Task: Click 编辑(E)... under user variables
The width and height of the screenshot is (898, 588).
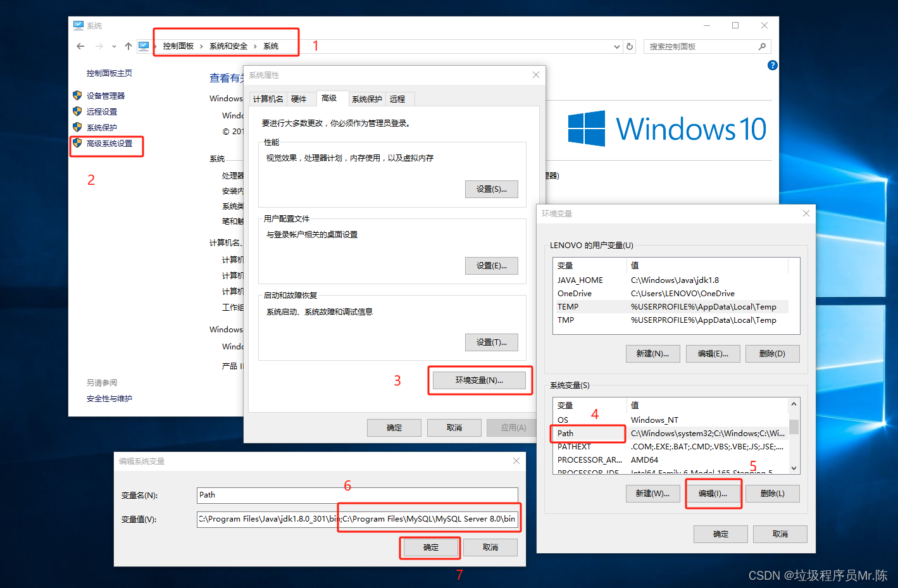Action: click(x=713, y=354)
